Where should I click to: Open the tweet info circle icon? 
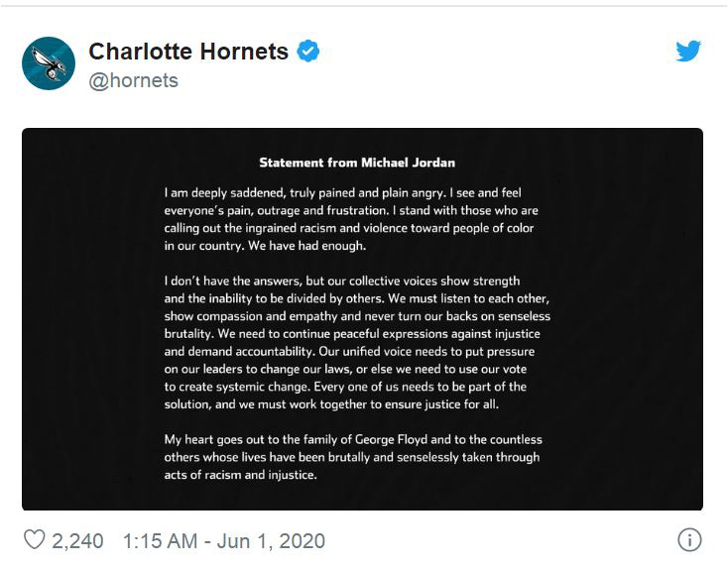688,540
